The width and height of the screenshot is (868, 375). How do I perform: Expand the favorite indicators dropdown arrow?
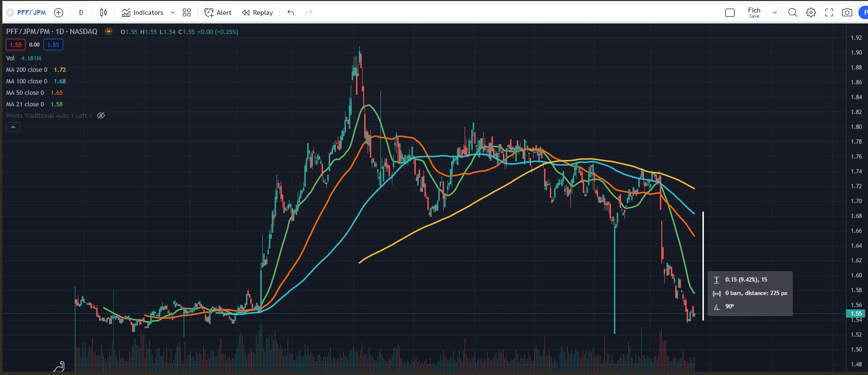(x=173, y=12)
